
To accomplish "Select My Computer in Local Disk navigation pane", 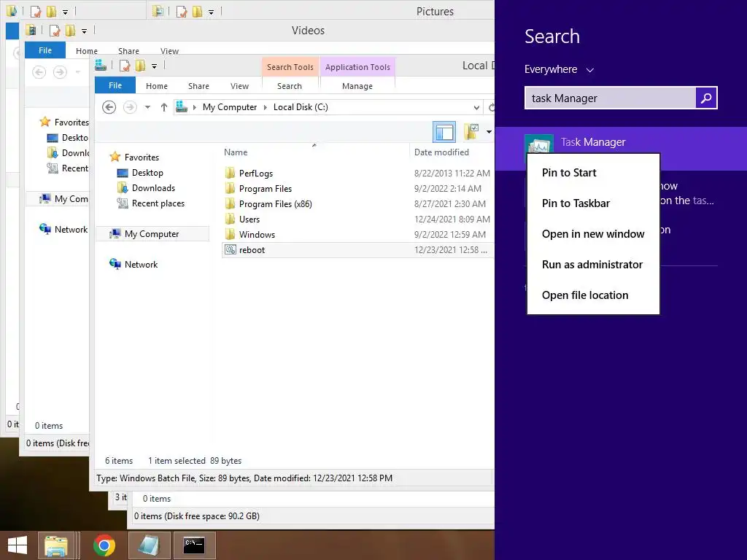I will pos(152,234).
